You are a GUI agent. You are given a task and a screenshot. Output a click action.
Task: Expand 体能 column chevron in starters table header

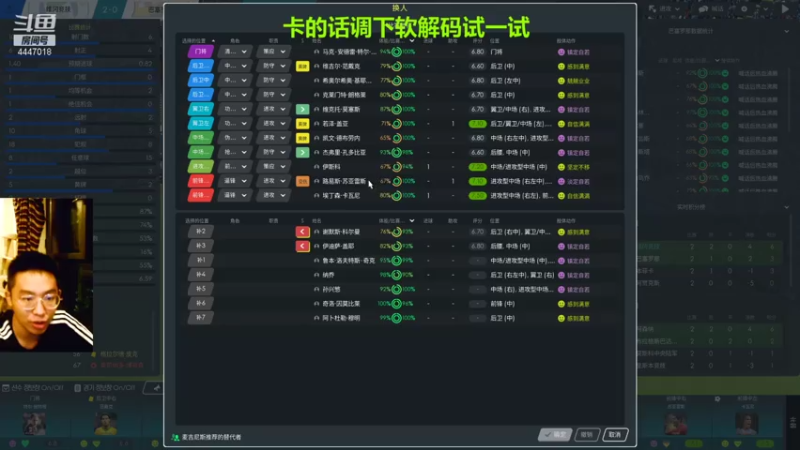412,41
